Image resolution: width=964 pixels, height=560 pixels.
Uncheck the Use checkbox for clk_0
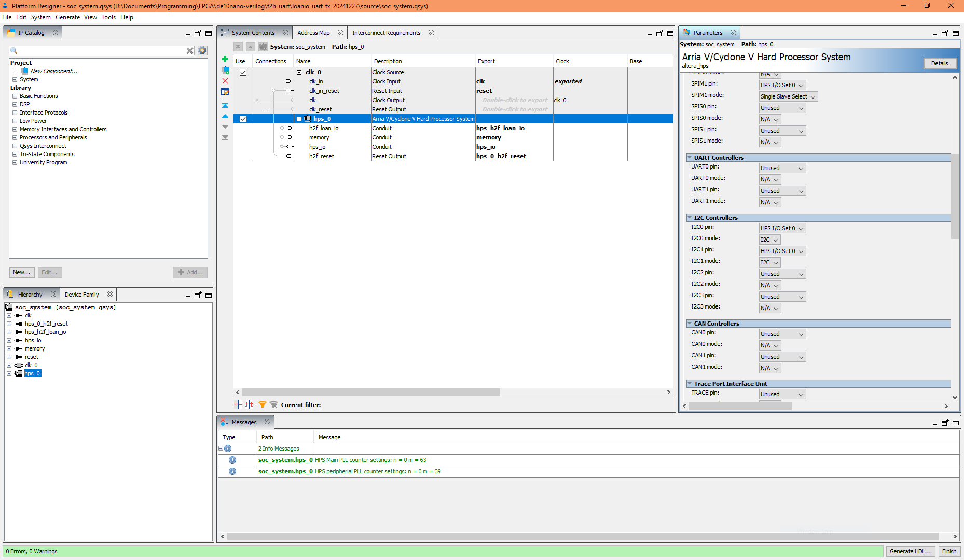coord(243,72)
